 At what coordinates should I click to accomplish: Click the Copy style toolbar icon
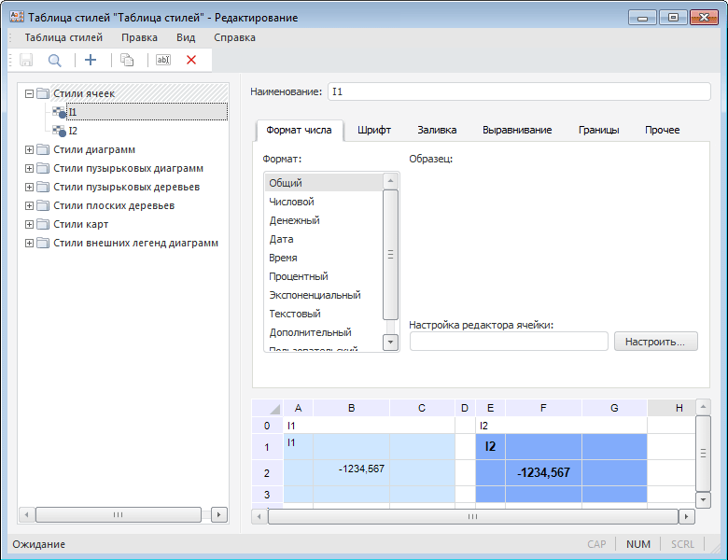(127, 60)
